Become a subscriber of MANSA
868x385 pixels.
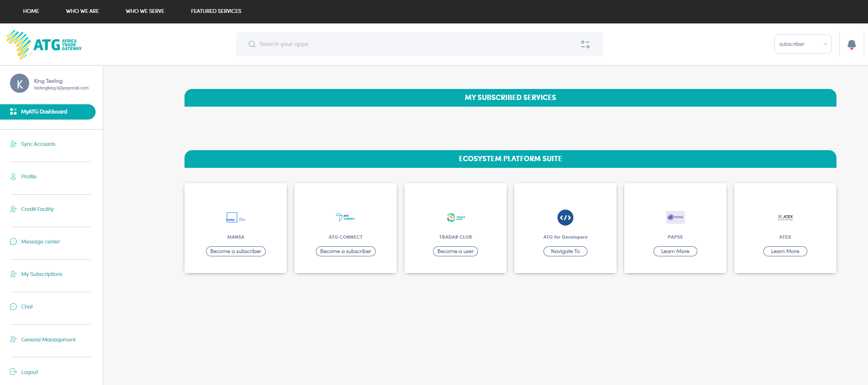pos(236,251)
